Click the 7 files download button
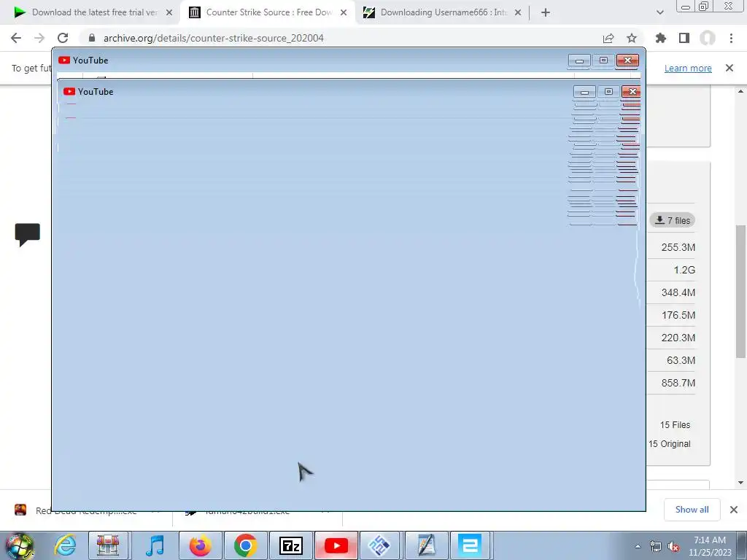The height and width of the screenshot is (560, 747). coord(672,220)
